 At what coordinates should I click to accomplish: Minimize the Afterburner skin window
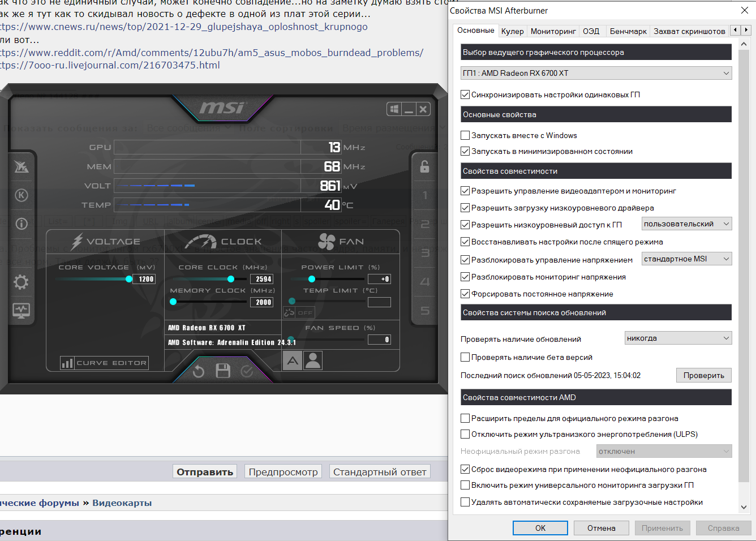click(x=409, y=109)
